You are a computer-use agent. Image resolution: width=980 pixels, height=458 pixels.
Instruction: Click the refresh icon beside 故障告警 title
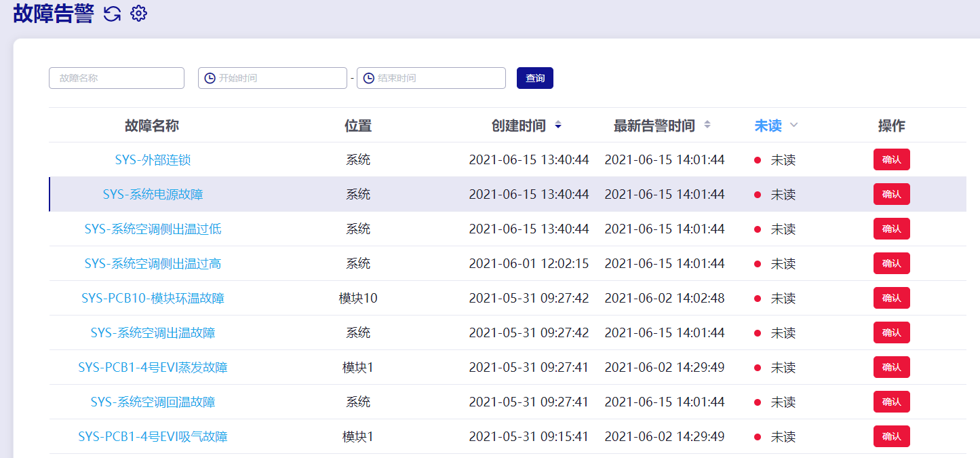(x=112, y=14)
